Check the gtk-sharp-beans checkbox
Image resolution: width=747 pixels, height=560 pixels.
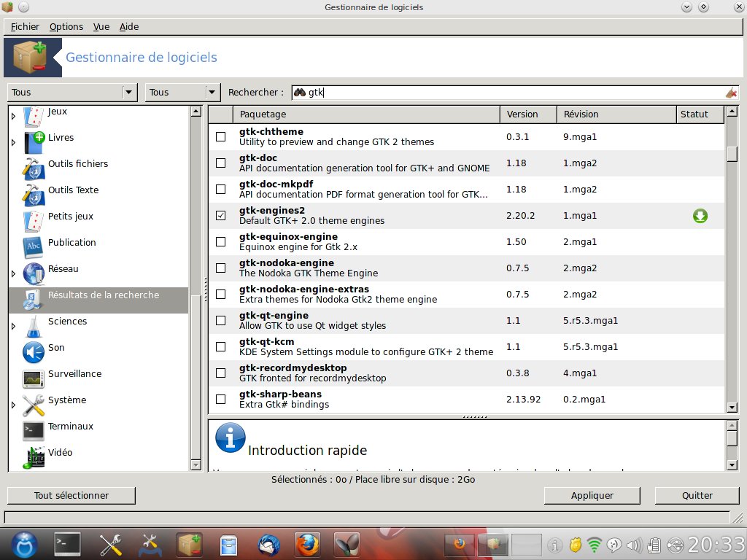point(220,399)
